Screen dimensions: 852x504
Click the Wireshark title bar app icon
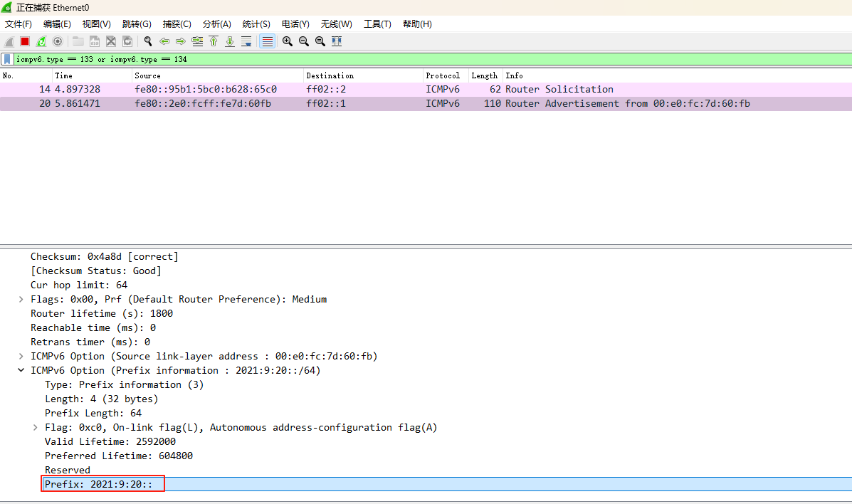tap(6, 8)
